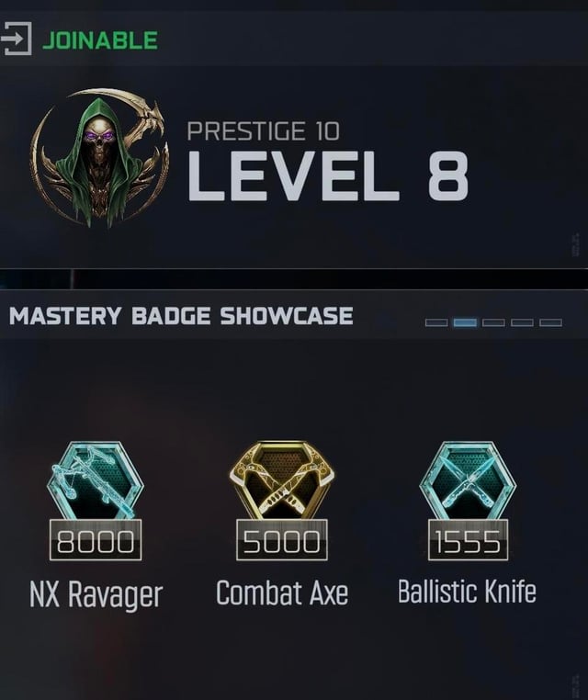Open the hooded reaper prestige emblem
Screen dimensions: 588x700
99,158
